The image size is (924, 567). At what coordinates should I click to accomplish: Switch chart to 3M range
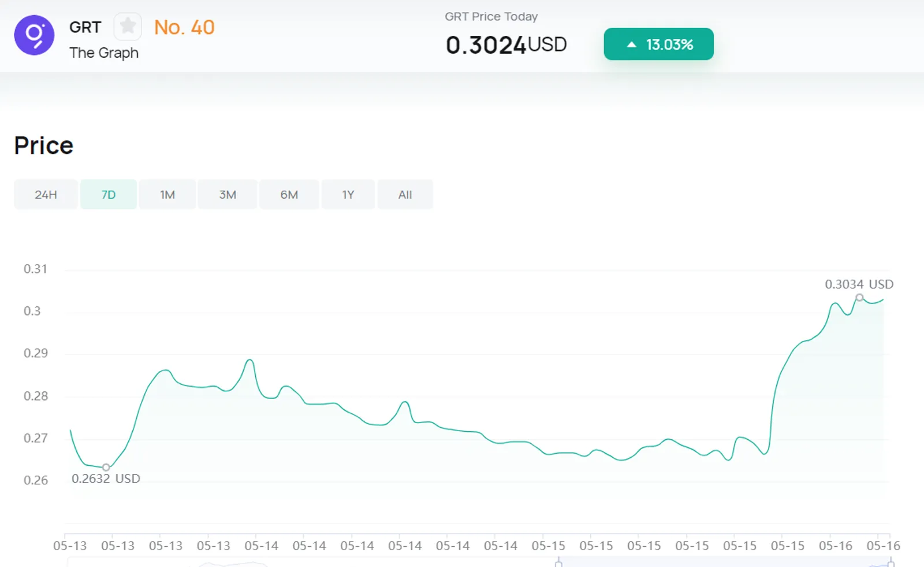click(x=228, y=195)
